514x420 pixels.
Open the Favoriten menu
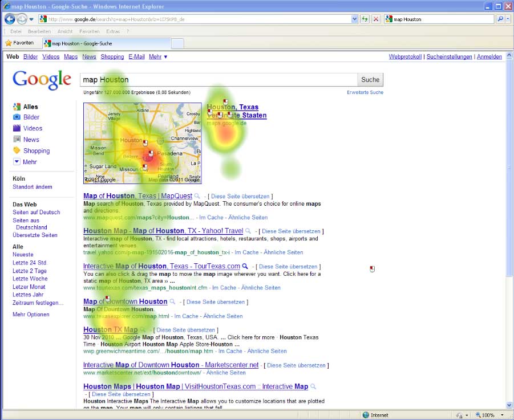(89, 31)
